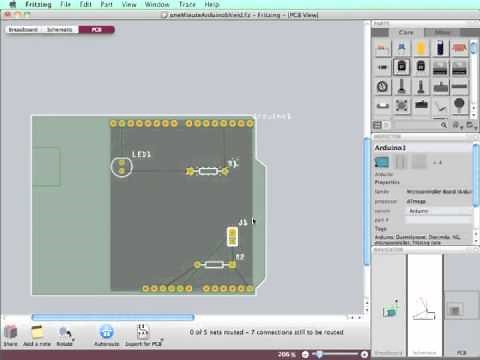This screenshot has height=360, width=480.
Task: Open the Trace menu
Action: point(187,4)
